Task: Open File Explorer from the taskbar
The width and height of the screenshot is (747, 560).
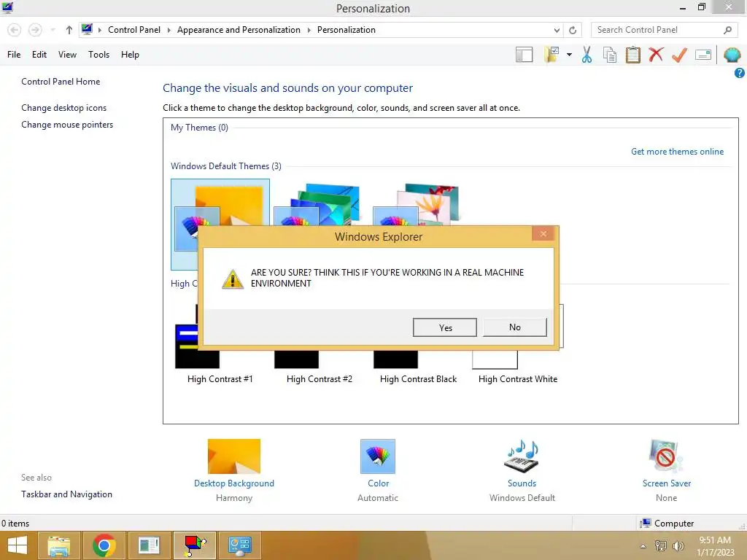Action: [x=58, y=545]
